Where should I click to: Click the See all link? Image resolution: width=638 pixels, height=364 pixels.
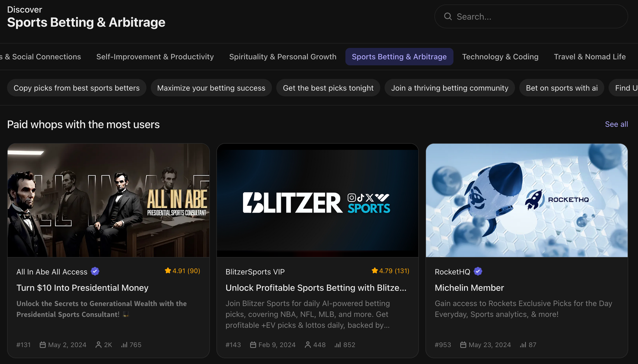pyautogui.click(x=616, y=124)
